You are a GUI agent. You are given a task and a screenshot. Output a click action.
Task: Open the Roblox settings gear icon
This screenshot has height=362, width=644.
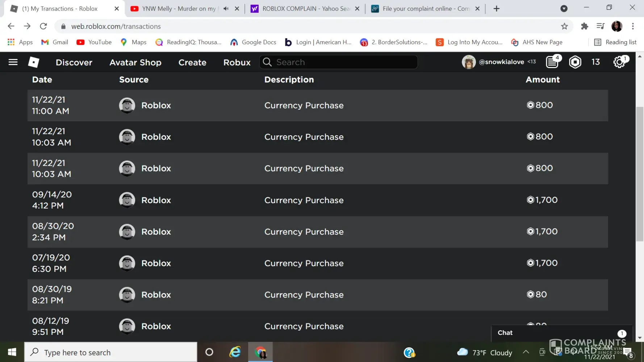[x=619, y=62]
